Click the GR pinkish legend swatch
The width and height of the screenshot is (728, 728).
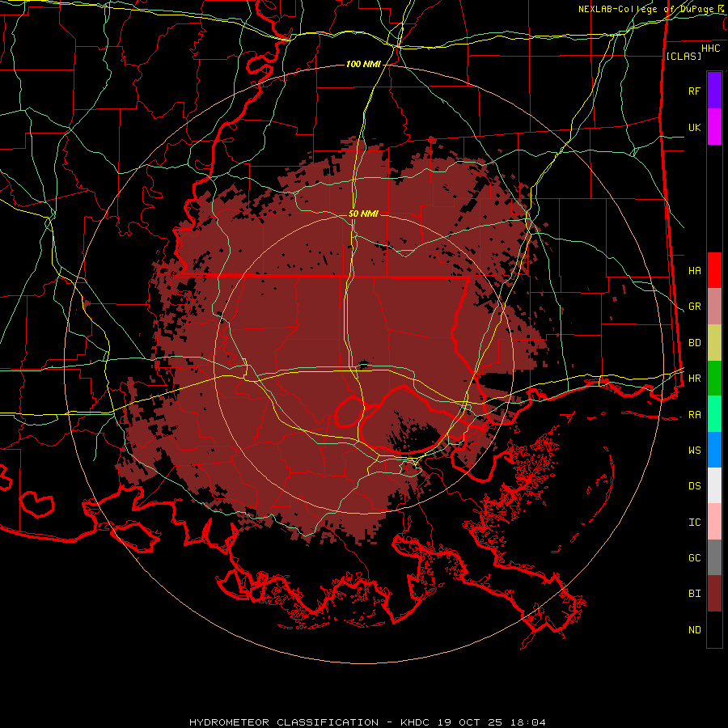pos(714,307)
